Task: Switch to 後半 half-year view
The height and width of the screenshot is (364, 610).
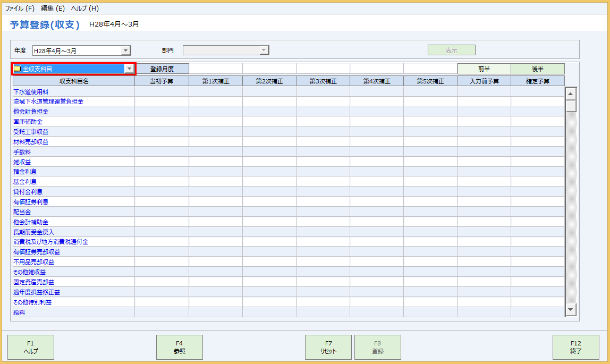Action: (537, 69)
